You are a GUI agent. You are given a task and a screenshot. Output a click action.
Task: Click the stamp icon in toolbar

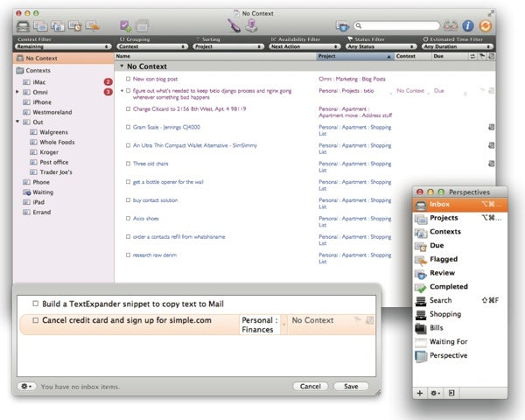pos(251,25)
